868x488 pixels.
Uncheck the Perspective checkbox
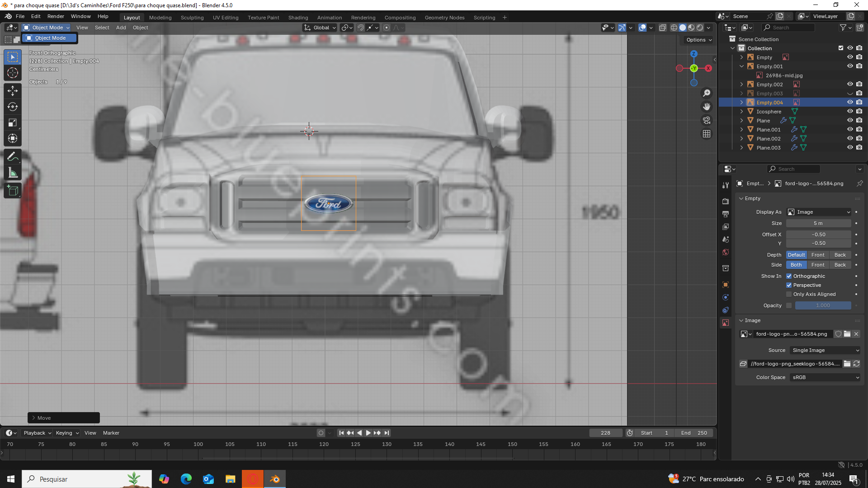click(789, 285)
